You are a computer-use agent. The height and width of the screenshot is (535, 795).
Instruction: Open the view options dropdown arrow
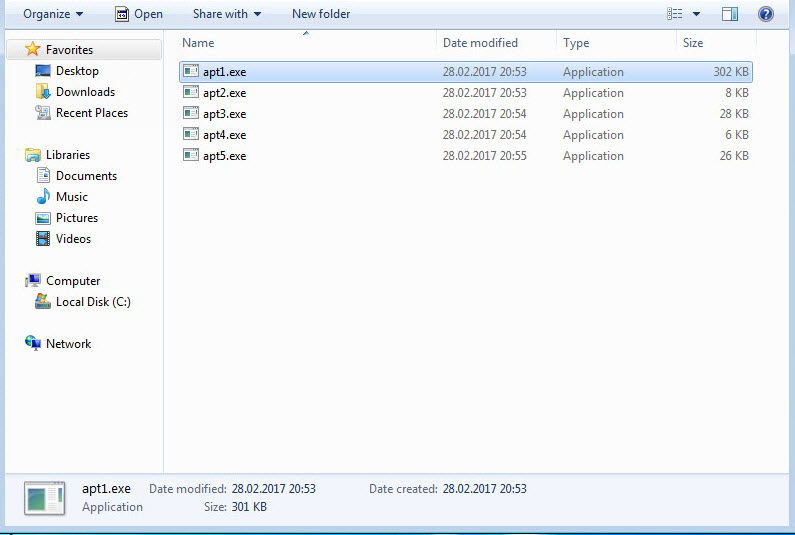click(696, 14)
